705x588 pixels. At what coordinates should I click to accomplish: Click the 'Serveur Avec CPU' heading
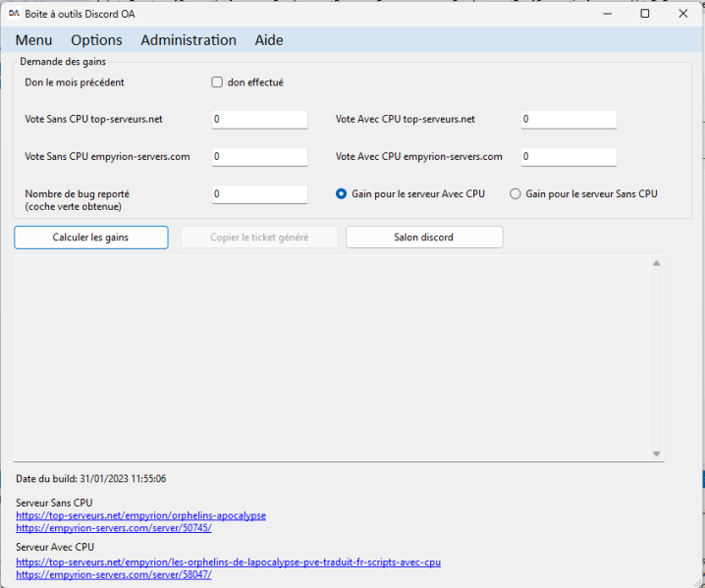(55, 547)
